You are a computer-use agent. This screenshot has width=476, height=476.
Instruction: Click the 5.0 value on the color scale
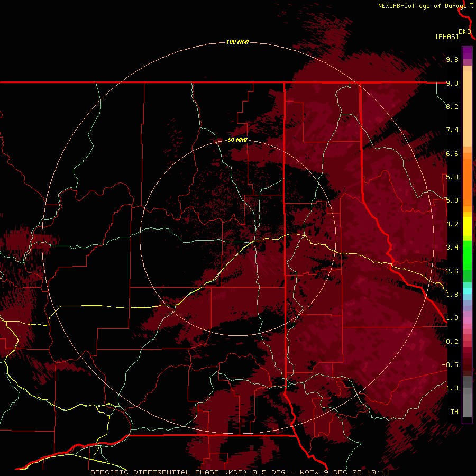452,200
